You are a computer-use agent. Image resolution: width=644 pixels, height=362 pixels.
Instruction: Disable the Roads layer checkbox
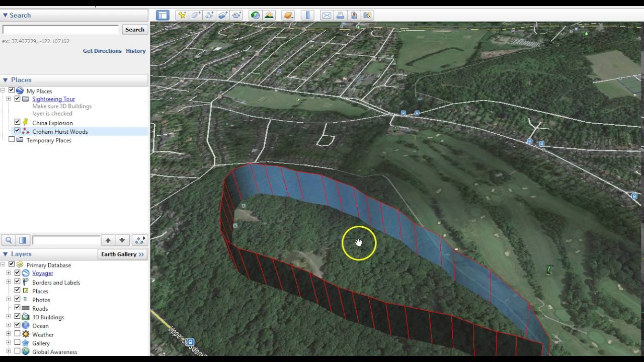click(x=18, y=308)
